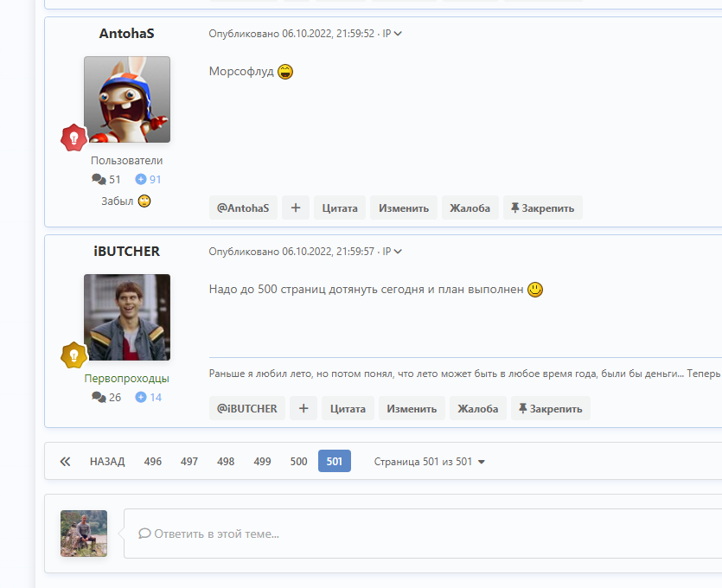Viewport: 722px width, 588px height.
Task: Select current page 501 in pagination
Action: pos(335,461)
